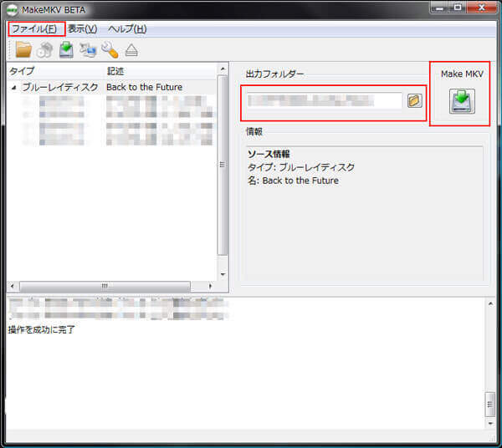Click MakeMKV app icon in title bar
The height and width of the screenshot is (448, 502).
[13, 10]
